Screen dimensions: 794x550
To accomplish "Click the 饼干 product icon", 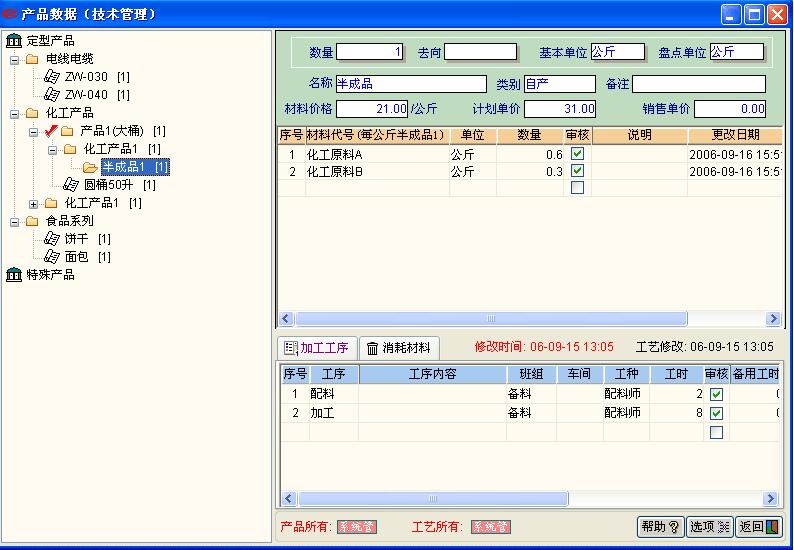I will 52,239.
